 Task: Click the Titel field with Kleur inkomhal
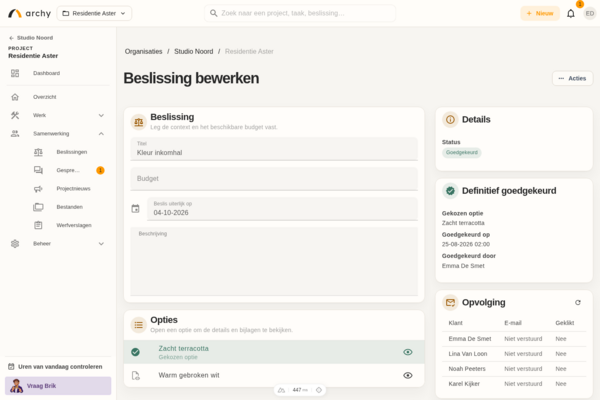tap(274, 149)
